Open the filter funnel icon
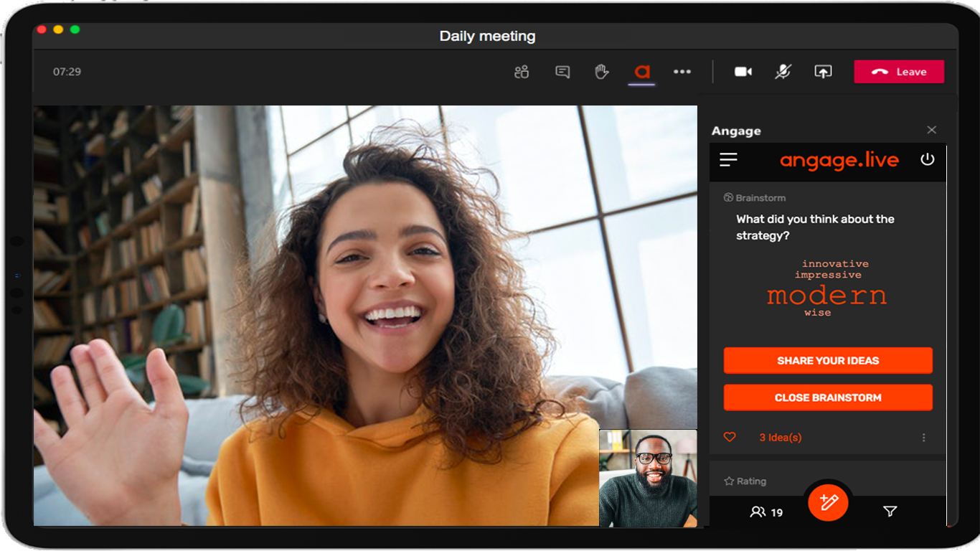This screenshot has height=551, width=980. pos(890,512)
